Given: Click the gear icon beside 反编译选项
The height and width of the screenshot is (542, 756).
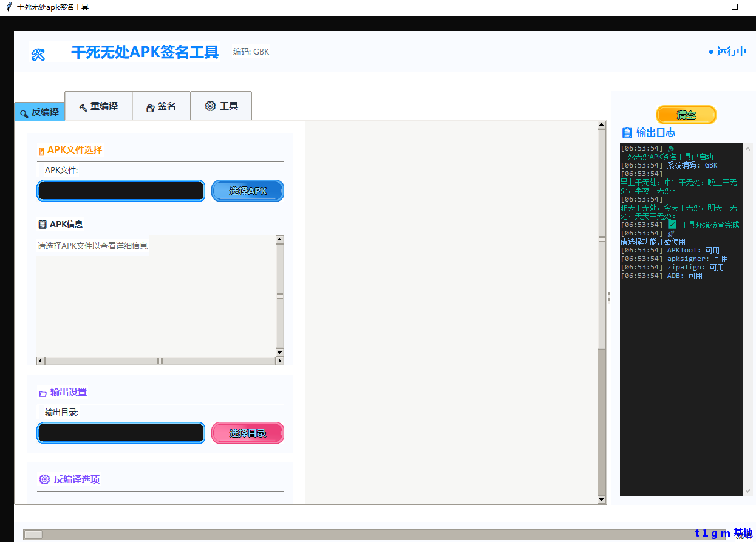Looking at the screenshot, I should [44, 479].
